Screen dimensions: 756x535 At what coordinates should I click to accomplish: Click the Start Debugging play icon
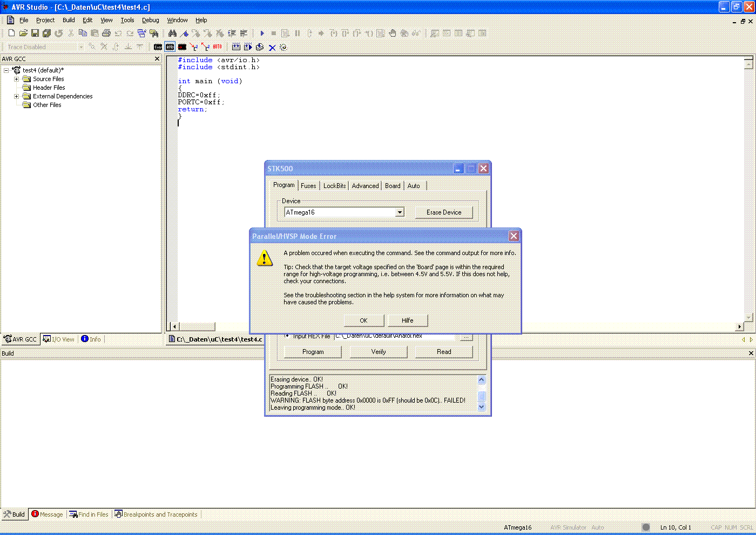(x=262, y=34)
